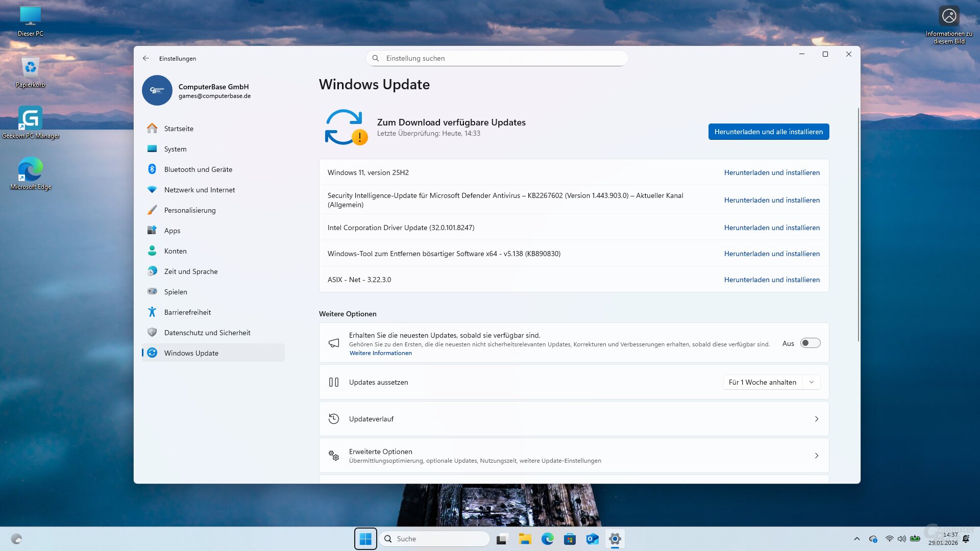The image size is (980, 551).
Task: Open Outlook from the taskbar
Action: [592, 539]
